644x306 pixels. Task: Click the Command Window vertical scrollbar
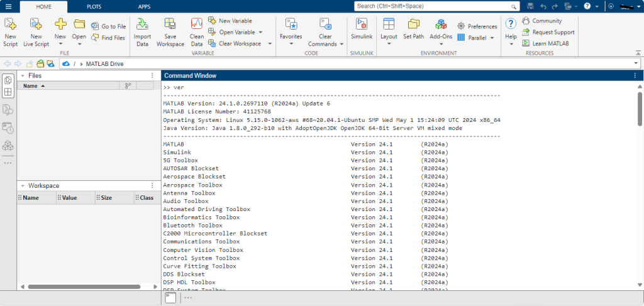(x=640, y=109)
